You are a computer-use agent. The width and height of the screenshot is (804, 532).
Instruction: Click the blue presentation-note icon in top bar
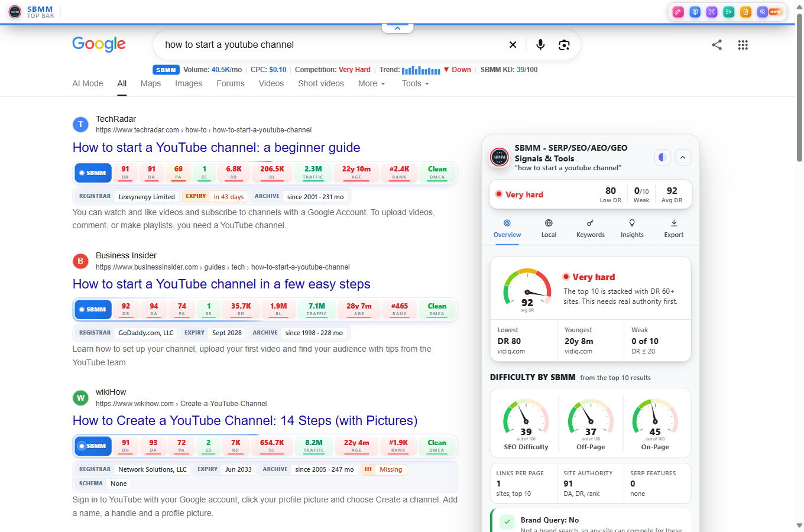click(x=695, y=12)
